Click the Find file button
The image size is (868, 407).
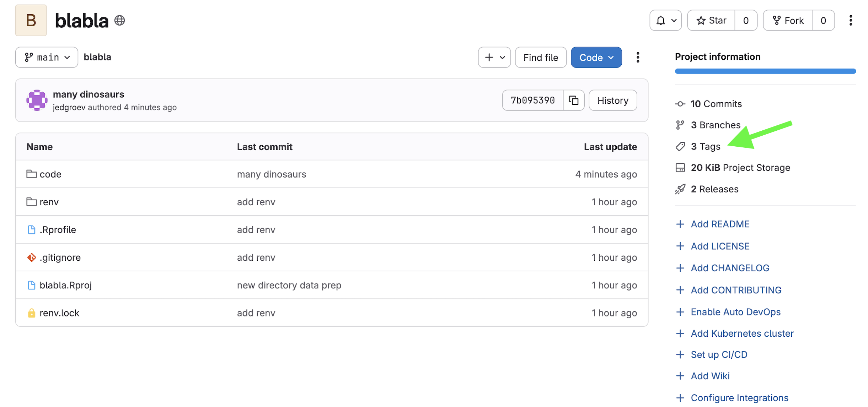click(540, 58)
